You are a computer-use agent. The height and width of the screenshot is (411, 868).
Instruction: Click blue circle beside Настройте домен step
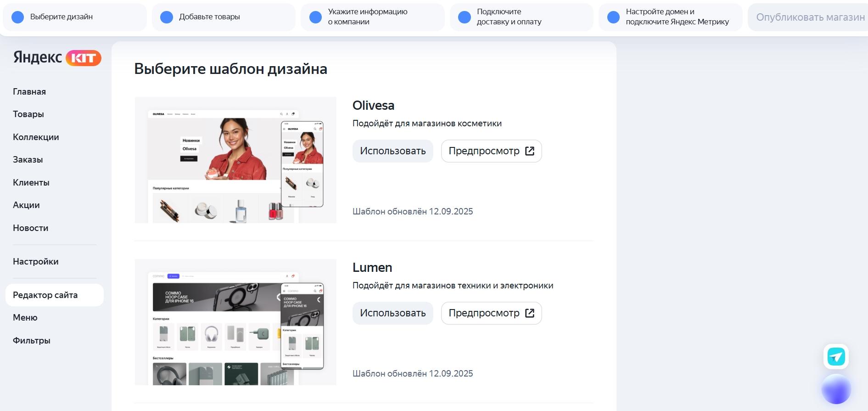pos(613,17)
